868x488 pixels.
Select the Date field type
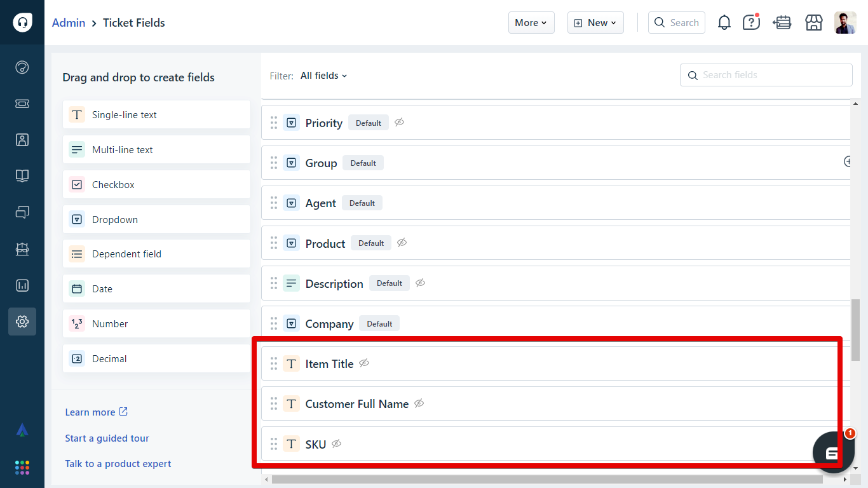156,288
